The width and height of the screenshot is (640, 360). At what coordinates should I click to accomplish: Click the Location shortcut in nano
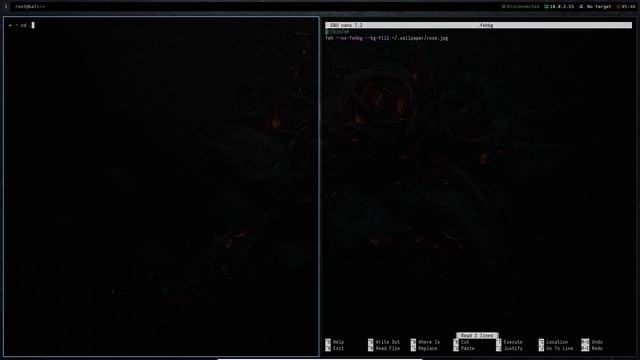tap(553, 342)
